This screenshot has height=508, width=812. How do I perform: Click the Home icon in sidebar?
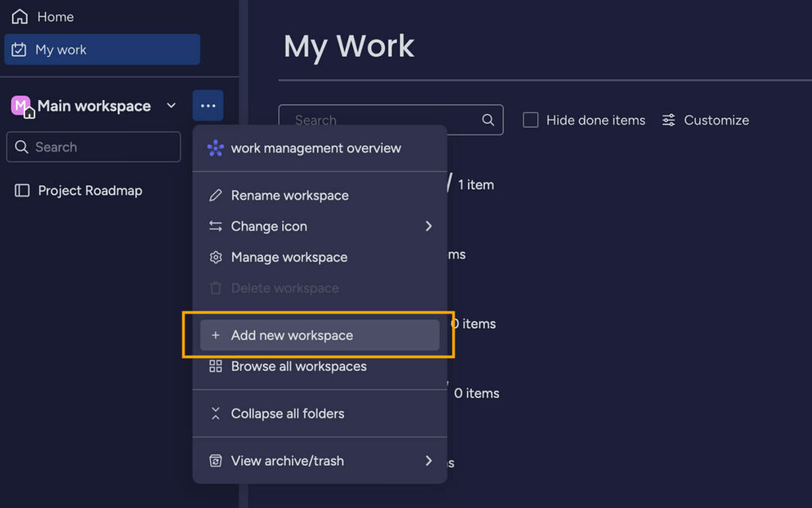click(20, 17)
